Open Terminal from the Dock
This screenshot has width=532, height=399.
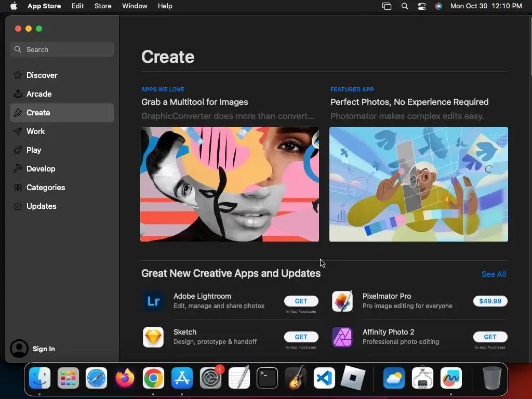267,378
